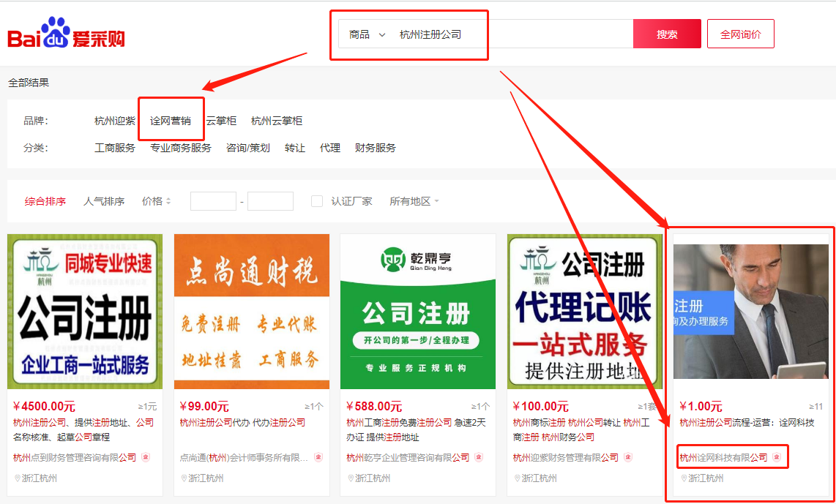The image size is (836, 504).
Task: Select category 财务服务
Action: pyautogui.click(x=376, y=148)
